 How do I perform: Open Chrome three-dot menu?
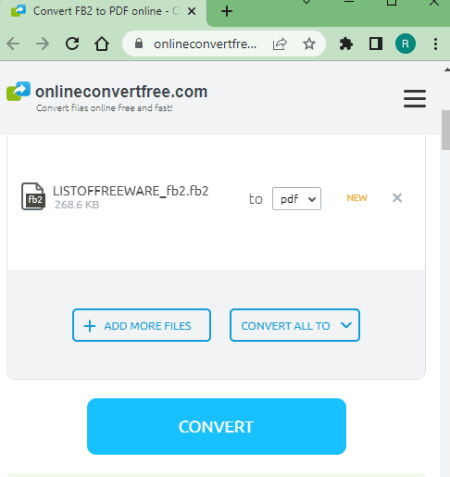tap(435, 44)
